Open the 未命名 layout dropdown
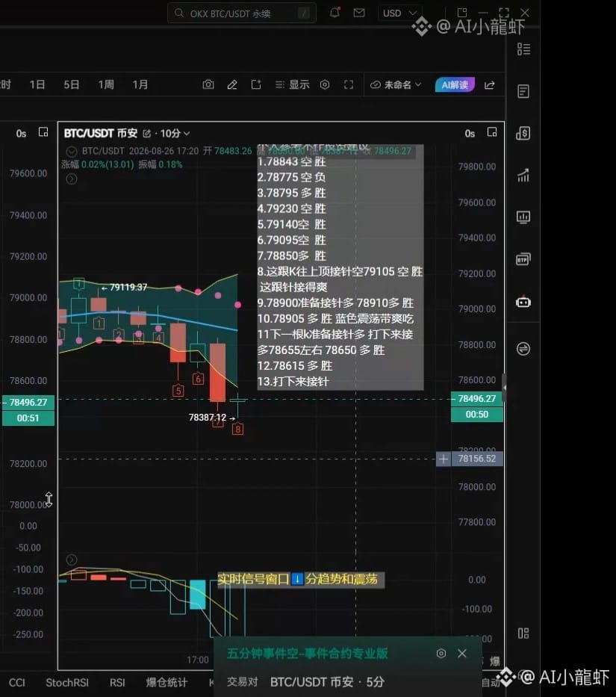 click(x=396, y=84)
